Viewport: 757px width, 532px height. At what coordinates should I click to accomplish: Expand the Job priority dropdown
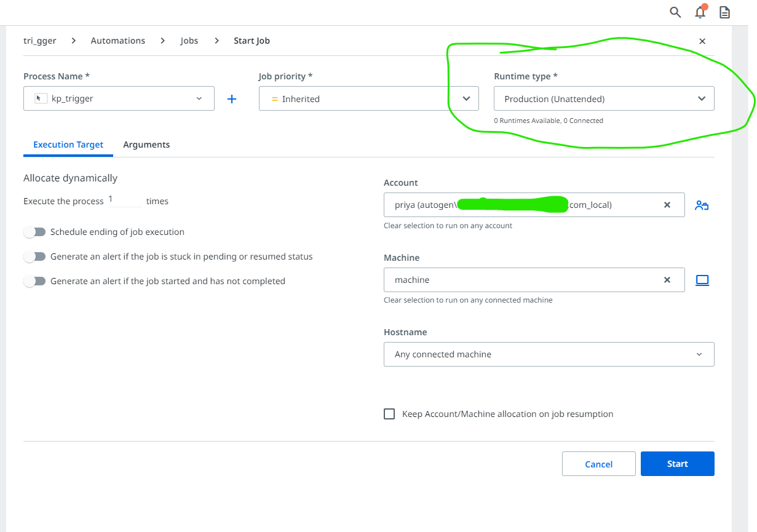pyautogui.click(x=368, y=98)
